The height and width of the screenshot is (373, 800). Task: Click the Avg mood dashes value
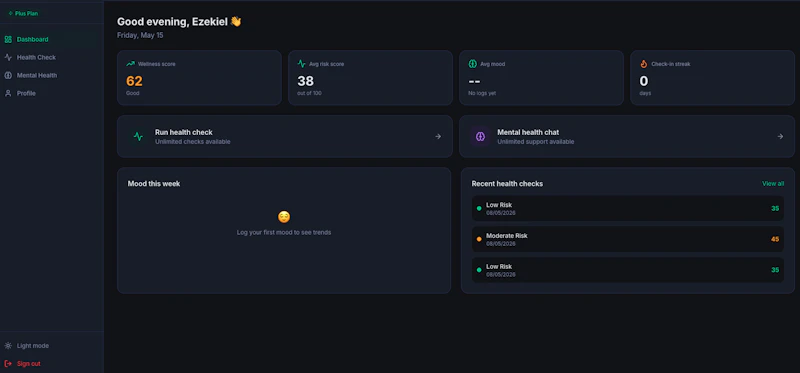point(474,81)
